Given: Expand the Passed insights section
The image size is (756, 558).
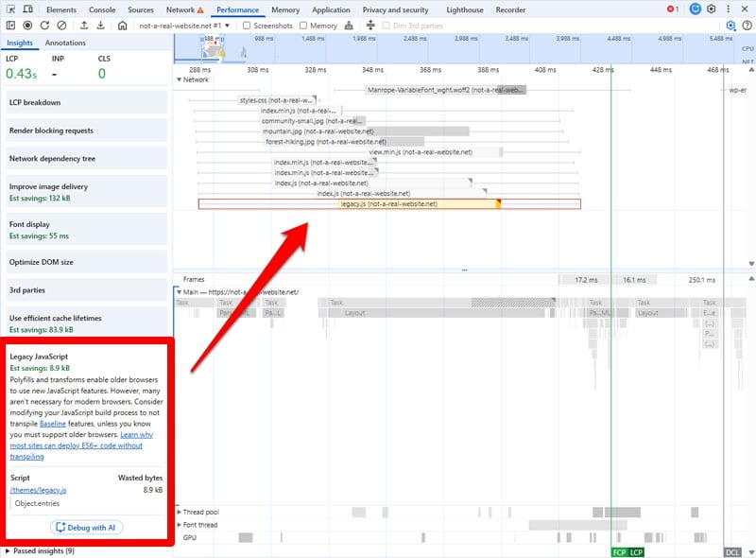Looking at the screenshot, I should pyautogui.click(x=43, y=549).
